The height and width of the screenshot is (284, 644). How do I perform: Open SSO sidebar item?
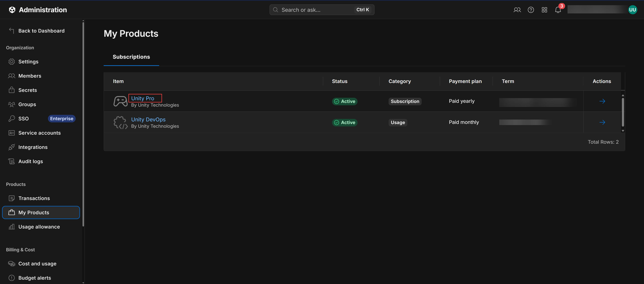[41, 119]
